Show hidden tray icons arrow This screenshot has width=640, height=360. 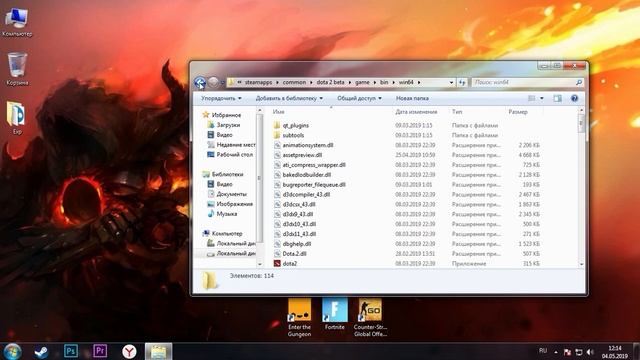556,352
